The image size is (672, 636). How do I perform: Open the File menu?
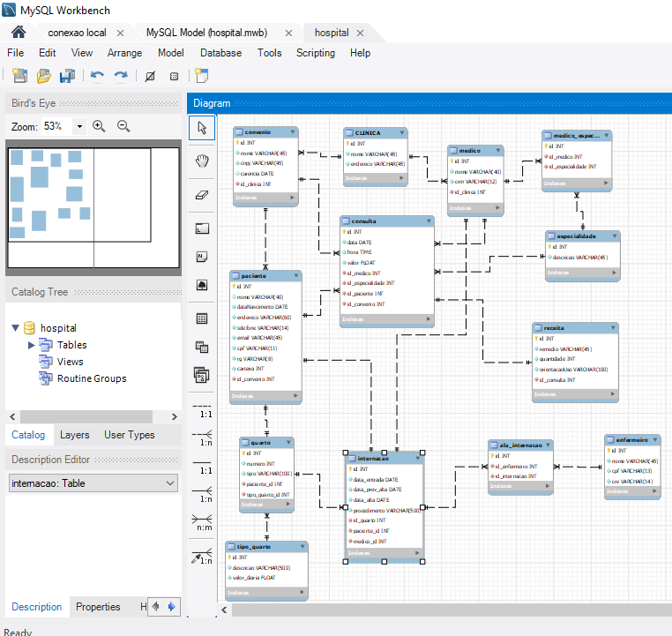click(x=15, y=53)
